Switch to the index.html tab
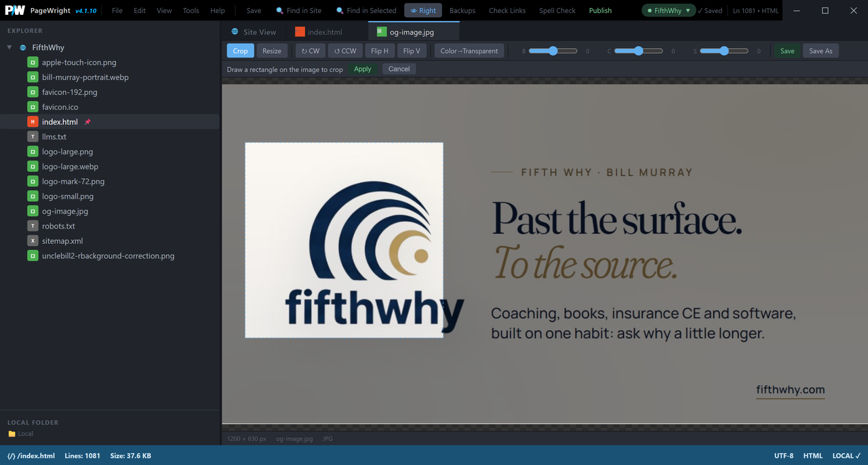This screenshot has height=465, width=868. (319, 32)
